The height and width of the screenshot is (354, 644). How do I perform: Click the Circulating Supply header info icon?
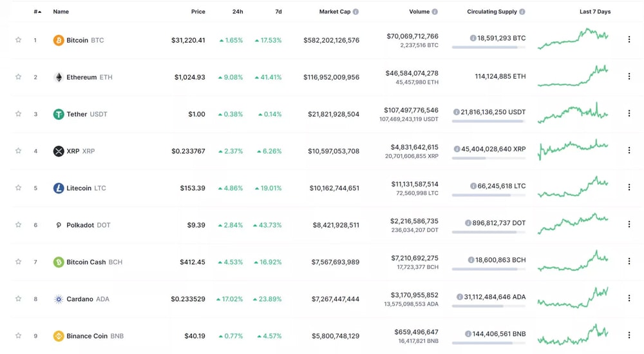522,12
